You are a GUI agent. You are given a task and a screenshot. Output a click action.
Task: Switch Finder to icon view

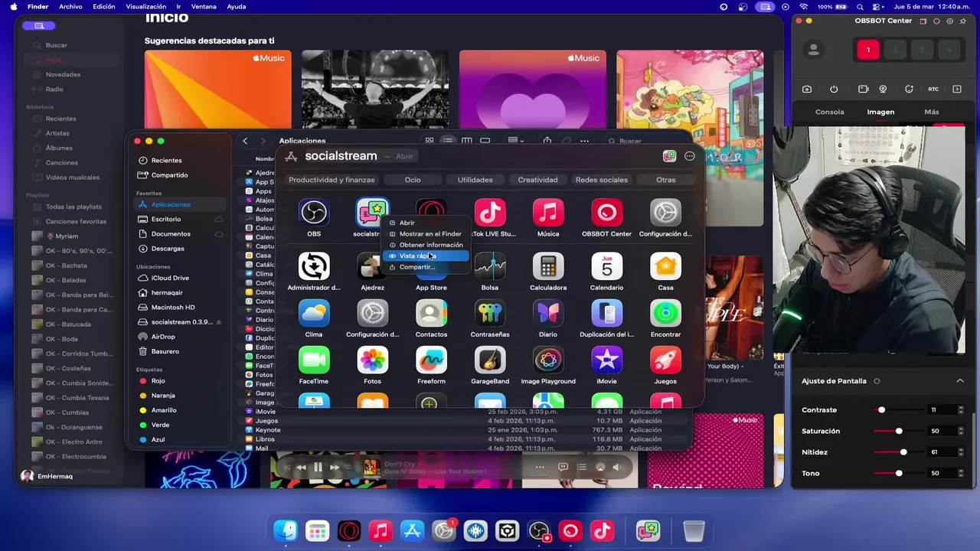tap(430, 141)
